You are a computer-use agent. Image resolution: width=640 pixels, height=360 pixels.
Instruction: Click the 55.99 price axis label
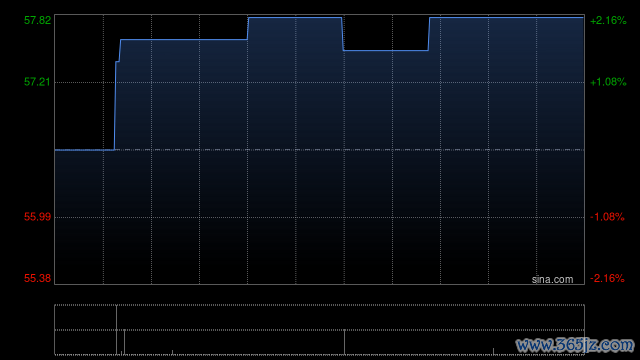pyautogui.click(x=37, y=217)
